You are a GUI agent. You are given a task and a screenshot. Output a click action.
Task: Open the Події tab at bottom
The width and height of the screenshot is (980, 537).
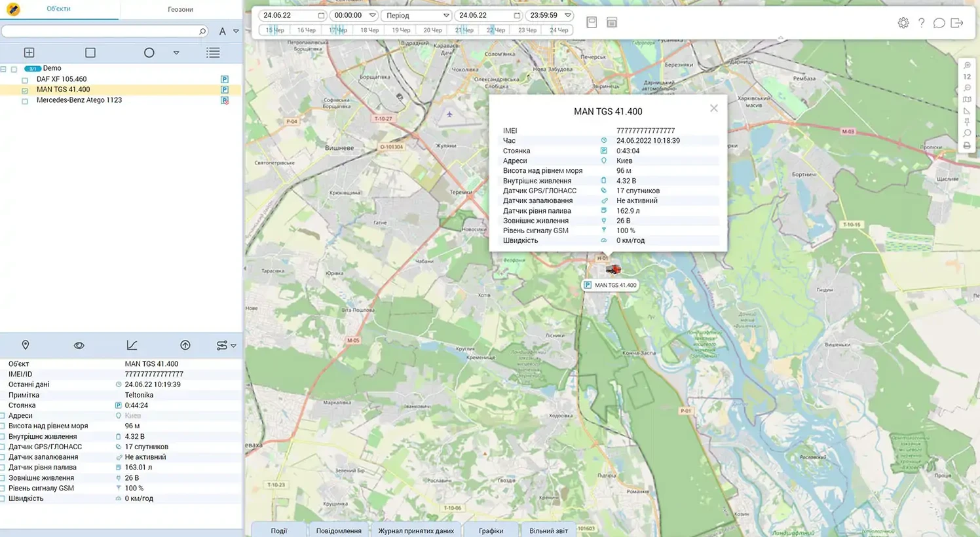[279, 530]
